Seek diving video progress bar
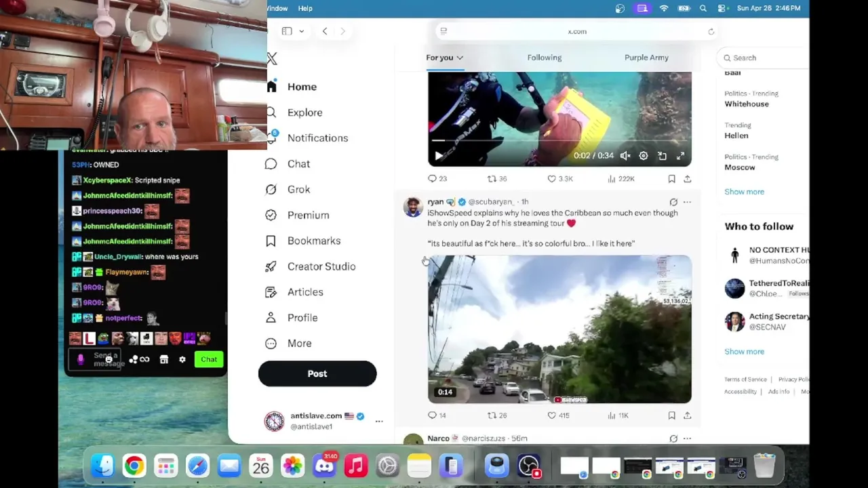 (x=559, y=141)
